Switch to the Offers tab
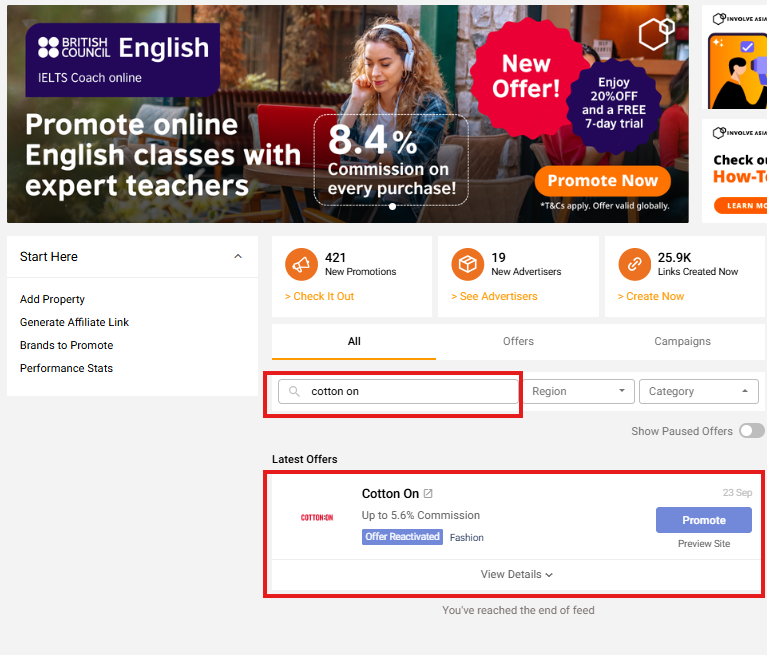 (x=518, y=341)
